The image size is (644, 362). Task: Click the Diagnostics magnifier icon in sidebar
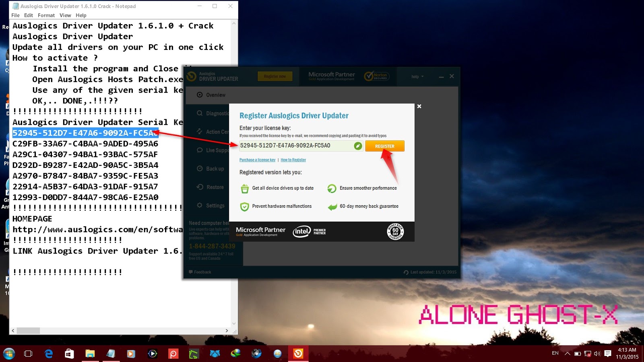tap(200, 113)
